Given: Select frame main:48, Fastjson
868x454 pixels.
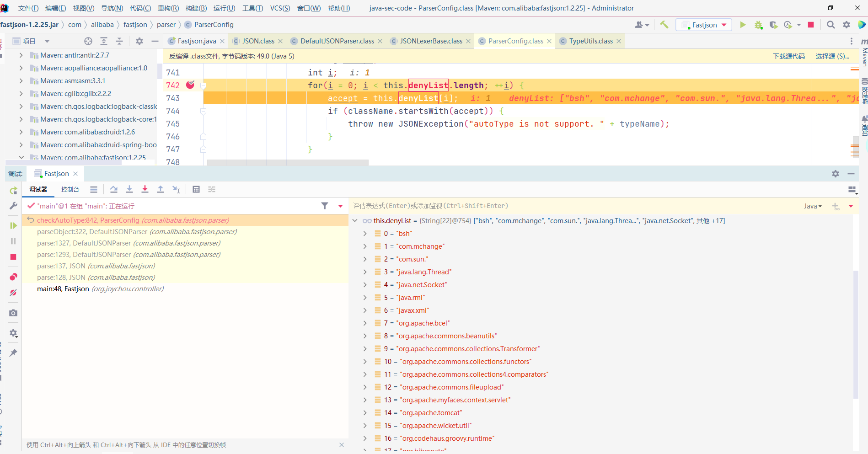Looking at the screenshot, I should pos(185,288).
